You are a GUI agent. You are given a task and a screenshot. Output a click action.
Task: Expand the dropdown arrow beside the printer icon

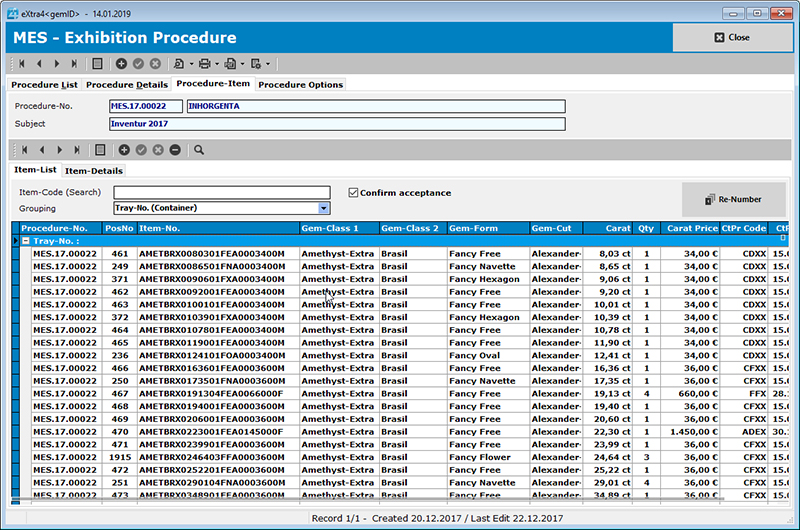(215, 64)
